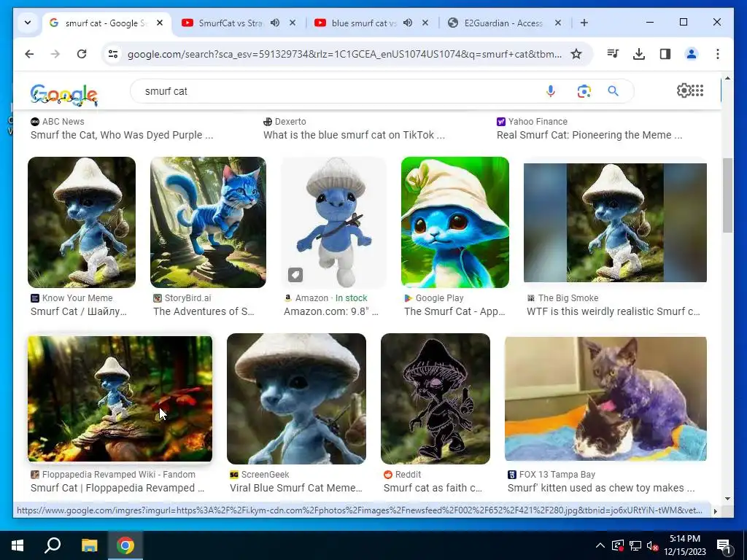Screen dimensions: 747x560
Task: Close the SmurfCat vs Stray tab
Action: (293, 23)
